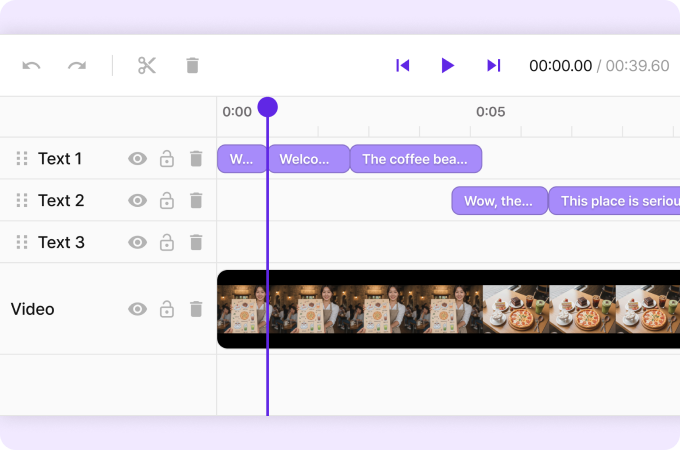Viewport: 680px width, 450px height.
Task: Toggle visibility of Text 2 track
Action: (137, 201)
